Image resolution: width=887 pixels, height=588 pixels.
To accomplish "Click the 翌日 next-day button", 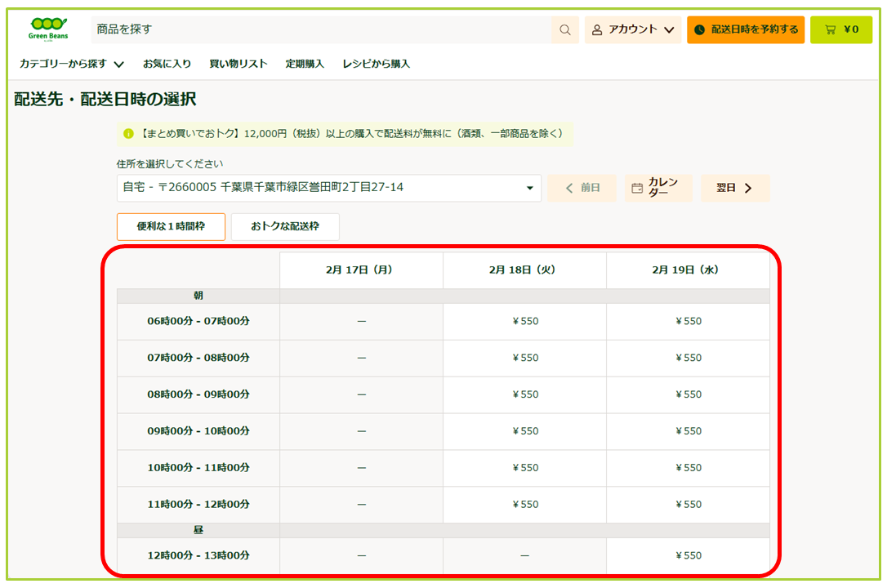I will (x=734, y=187).
